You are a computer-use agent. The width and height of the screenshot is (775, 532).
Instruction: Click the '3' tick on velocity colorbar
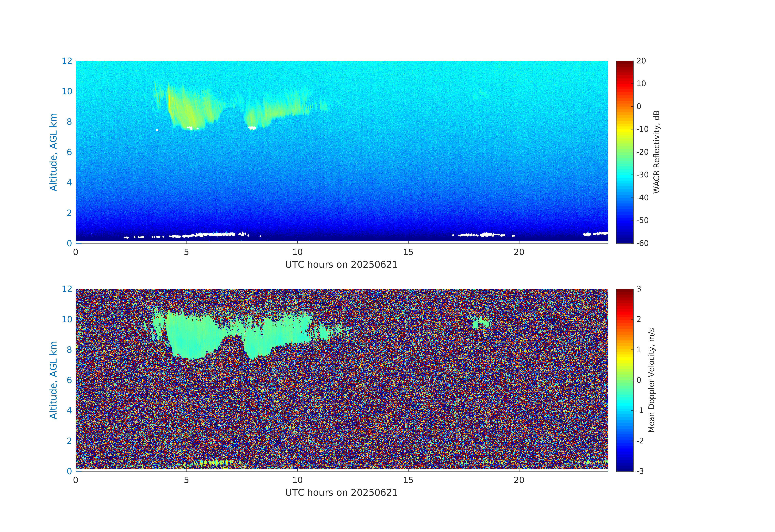coord(639,289)
